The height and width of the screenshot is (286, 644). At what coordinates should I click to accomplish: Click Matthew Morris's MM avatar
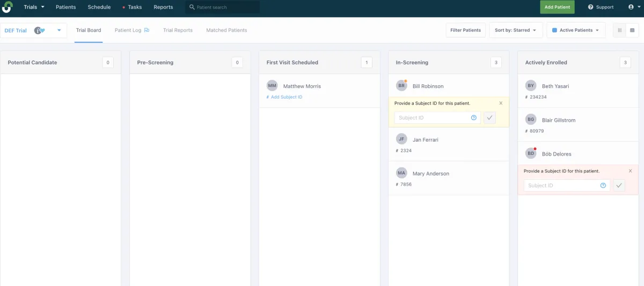[272, 86]
